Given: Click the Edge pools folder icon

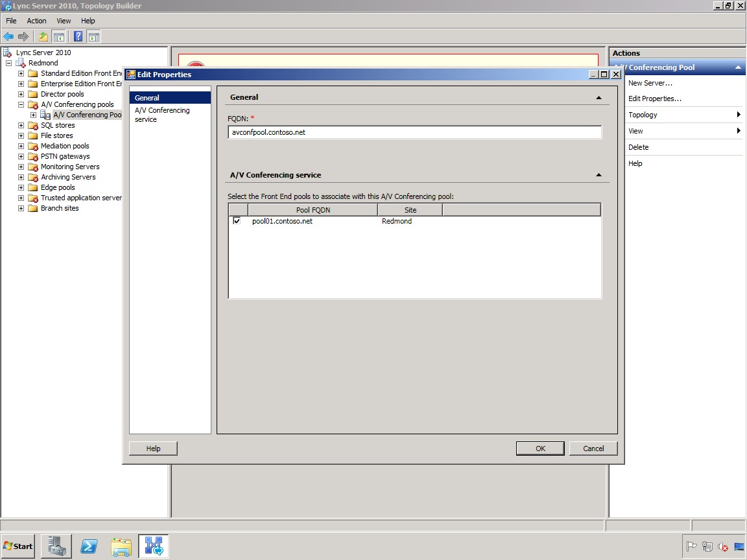Looking at the screenshot, I should 33,187.
